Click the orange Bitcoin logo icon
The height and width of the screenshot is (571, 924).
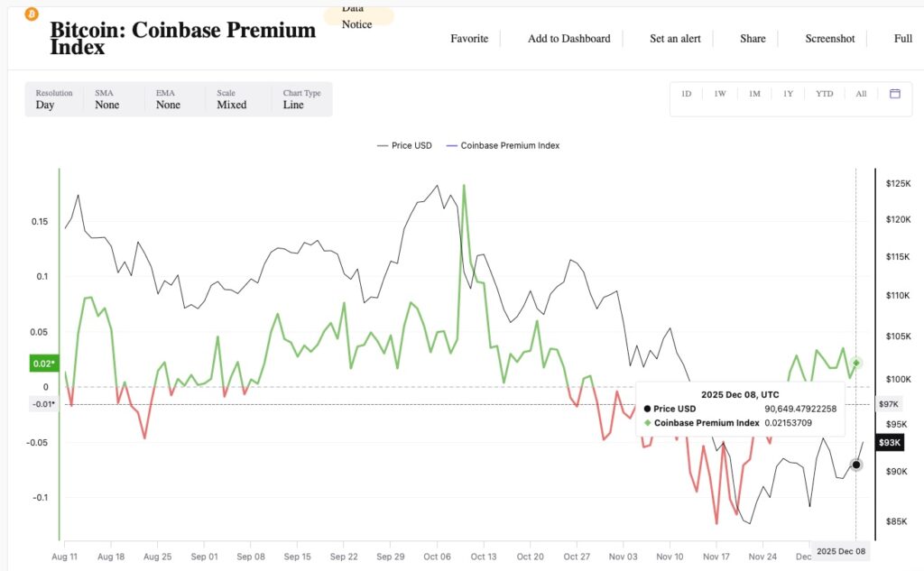(32, 14)
